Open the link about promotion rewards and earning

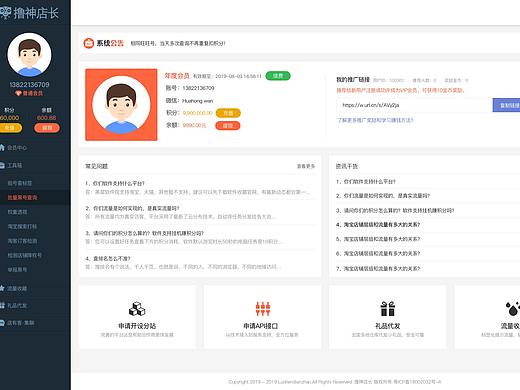coord(375,120)
